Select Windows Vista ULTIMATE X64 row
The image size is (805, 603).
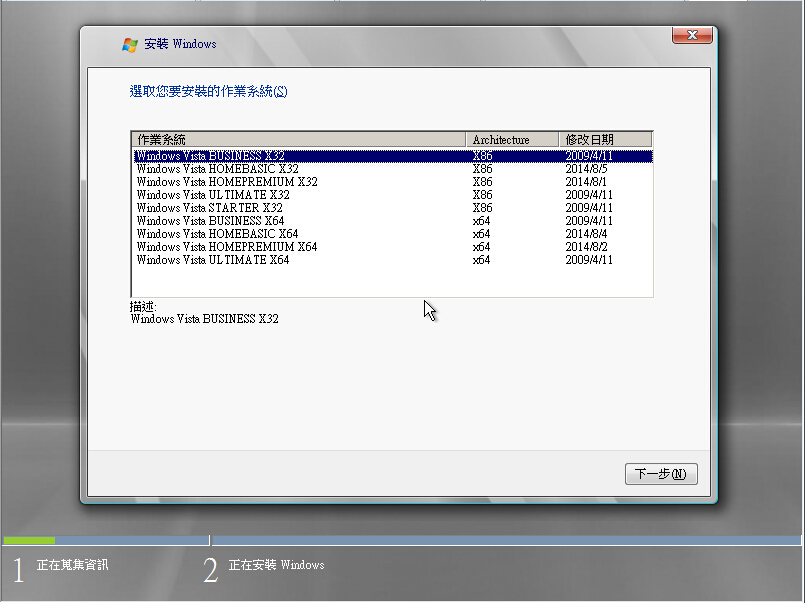(x=393, y=260)
